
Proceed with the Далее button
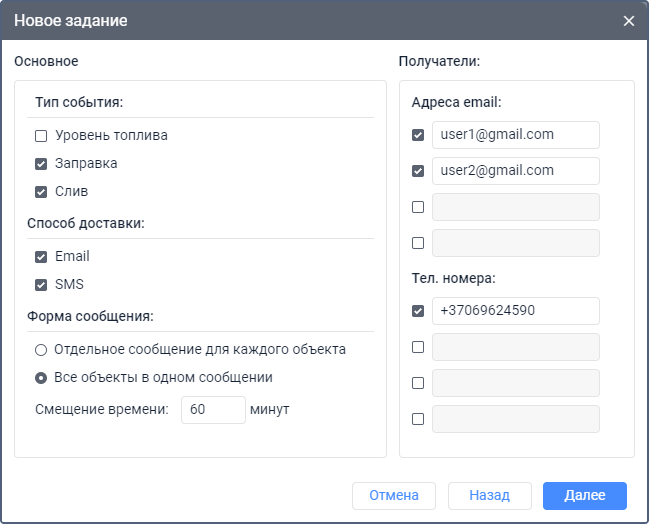584,496
